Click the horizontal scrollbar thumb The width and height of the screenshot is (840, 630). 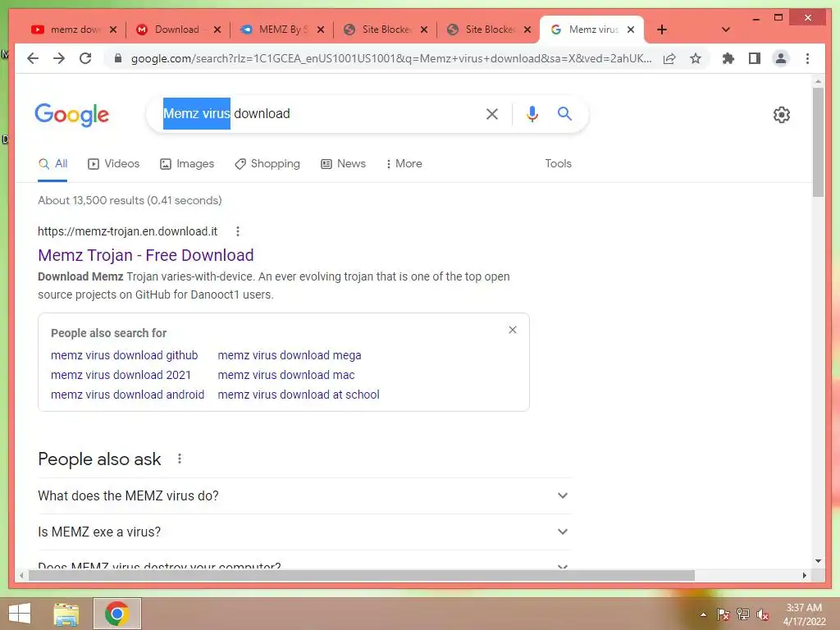click(x=362, y=575)
